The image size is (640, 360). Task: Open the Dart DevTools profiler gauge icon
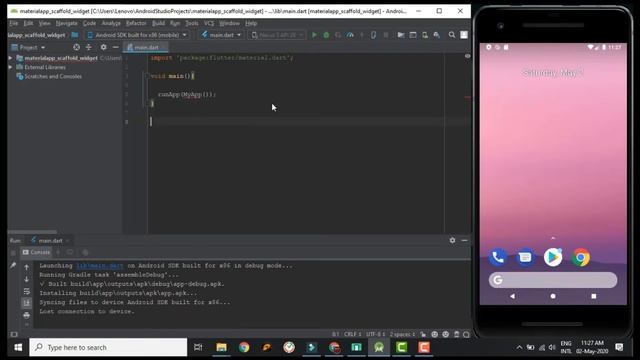[x=350, y=35]
